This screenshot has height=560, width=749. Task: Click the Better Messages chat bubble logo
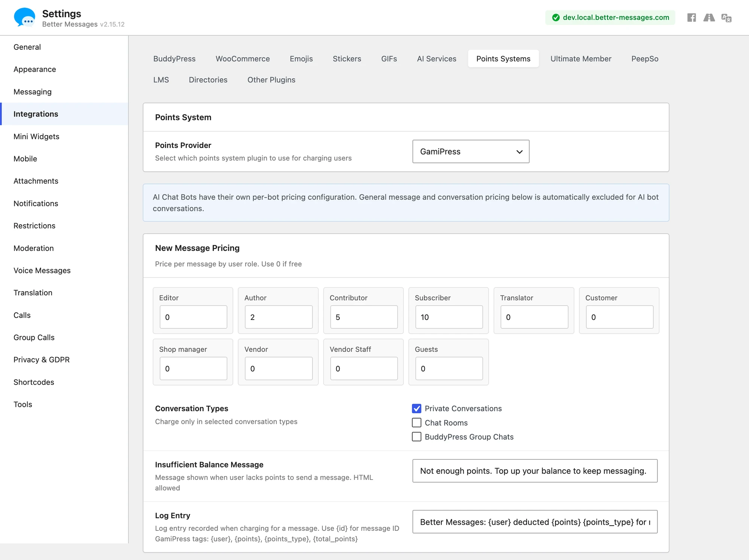pos(24,18)
